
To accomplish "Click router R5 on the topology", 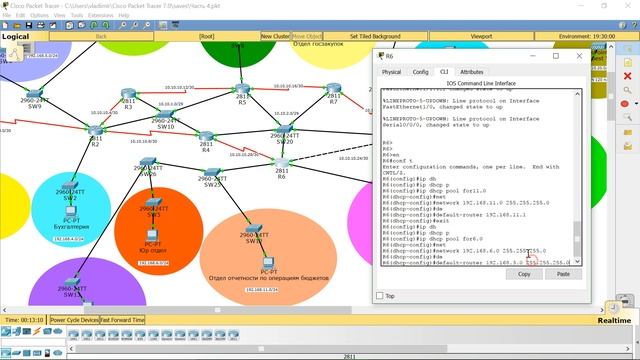I will [242, 88].
